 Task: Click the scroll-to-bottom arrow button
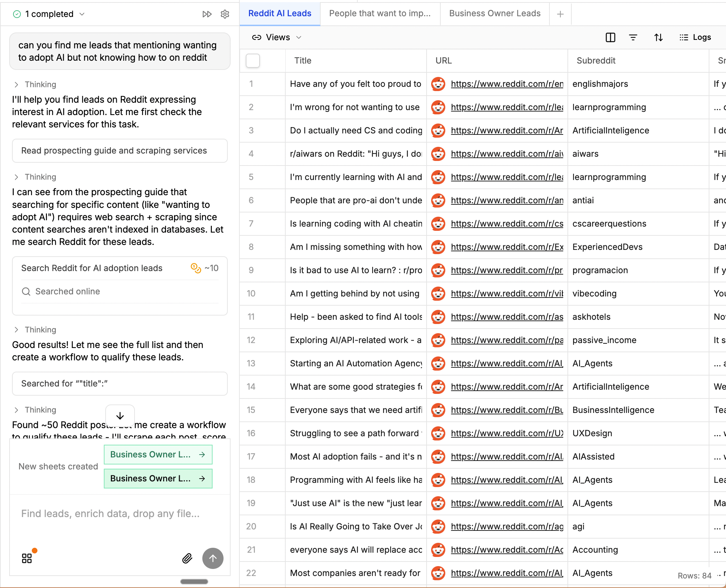120,415
